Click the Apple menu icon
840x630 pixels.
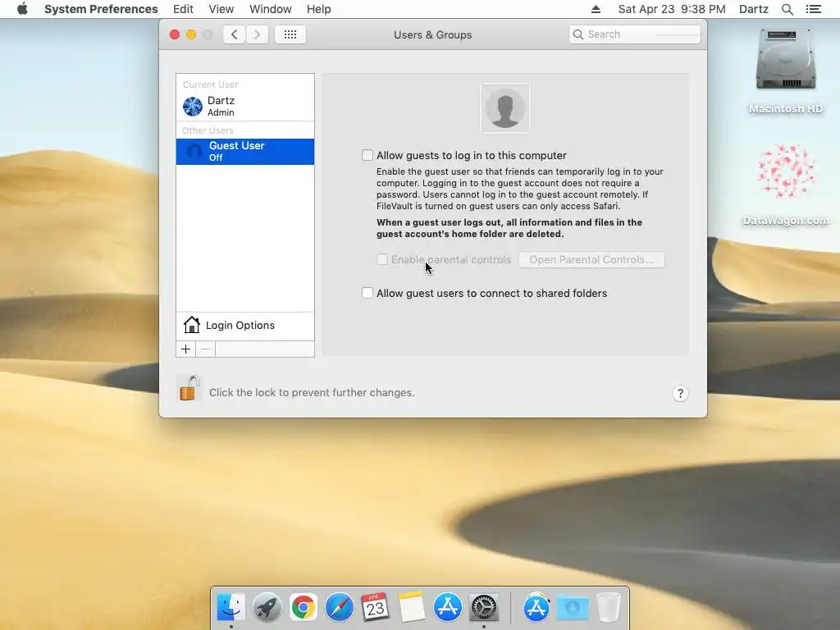22,9
